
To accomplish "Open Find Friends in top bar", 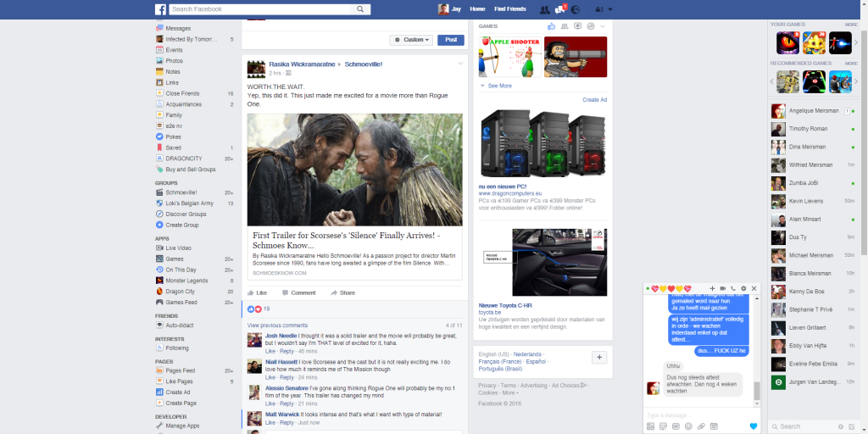I will pyautogui.click(x=510, y=9).
